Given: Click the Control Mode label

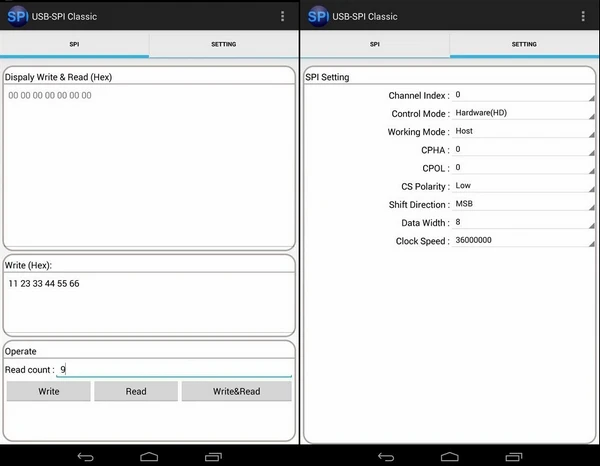Looking at the screenshot, I should [421, 114].
